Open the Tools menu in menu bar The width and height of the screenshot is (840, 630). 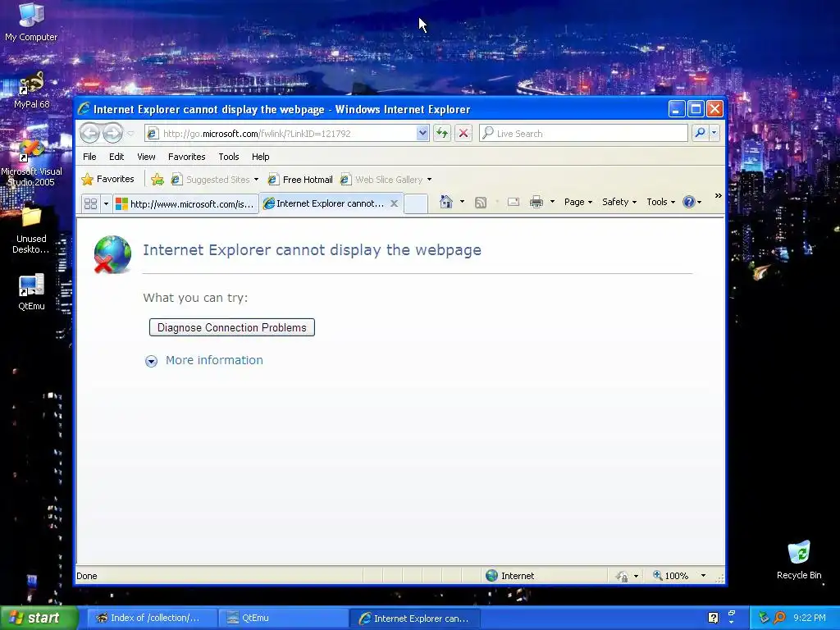tap(229, 157)
